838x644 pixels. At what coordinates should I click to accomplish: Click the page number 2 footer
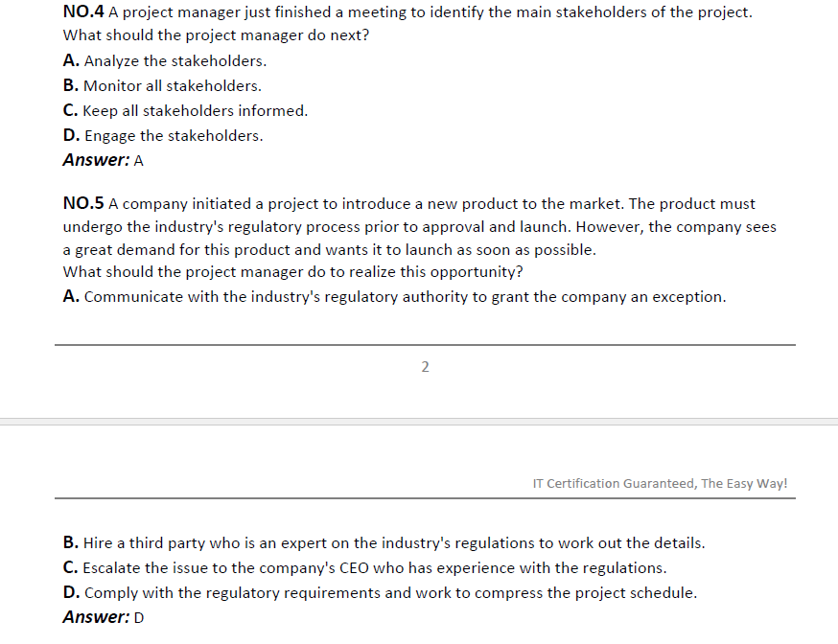(425, 367)
